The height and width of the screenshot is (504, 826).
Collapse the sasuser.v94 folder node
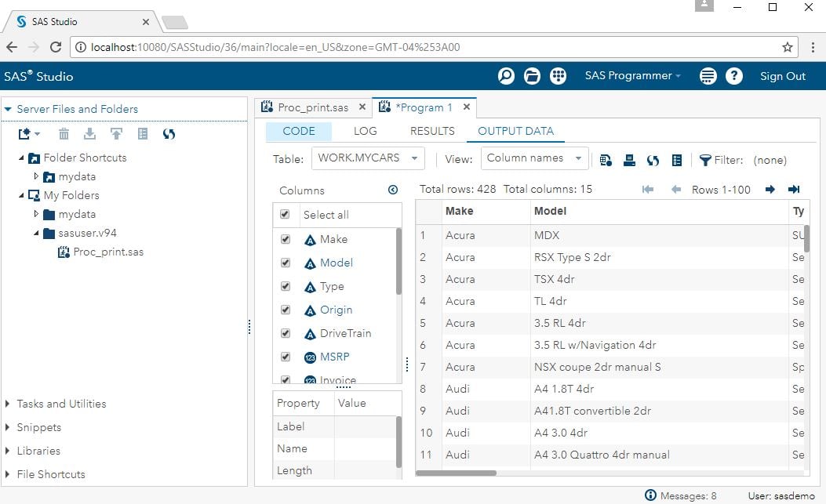coord(36,233)
